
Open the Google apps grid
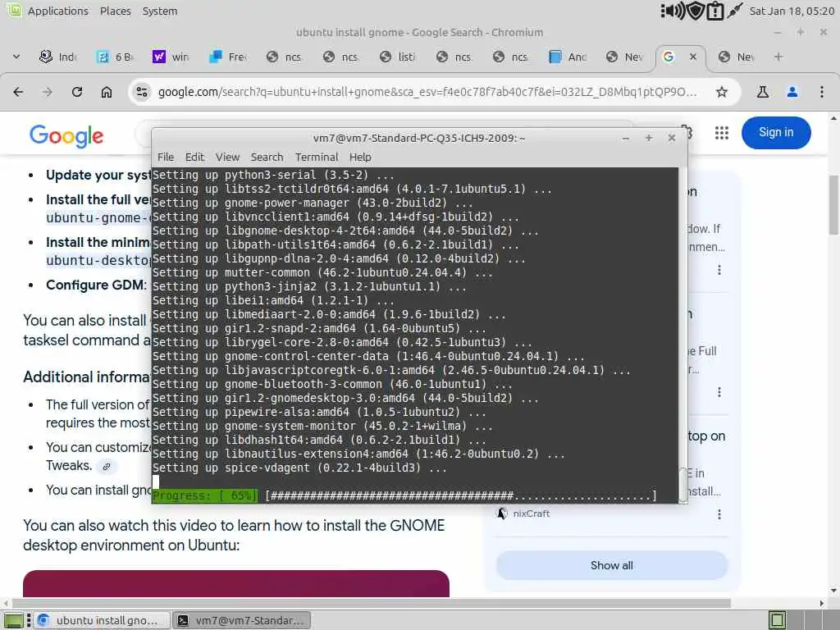click(722, 133)
